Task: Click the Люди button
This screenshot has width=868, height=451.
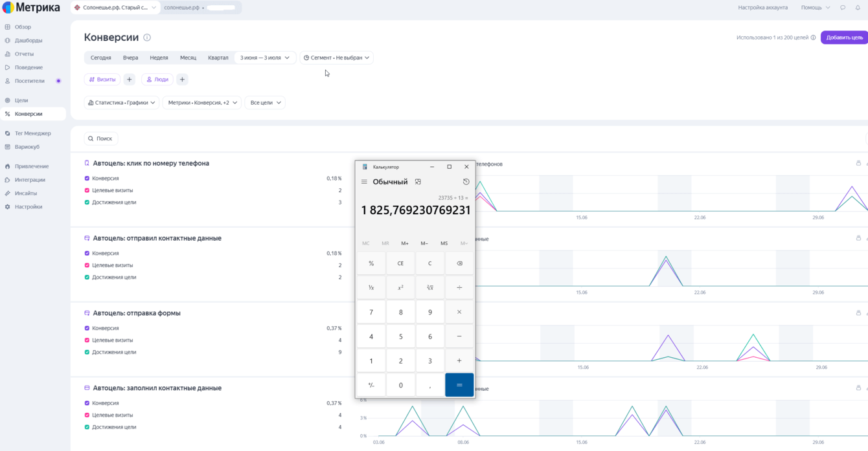Action: pos(157,80)
